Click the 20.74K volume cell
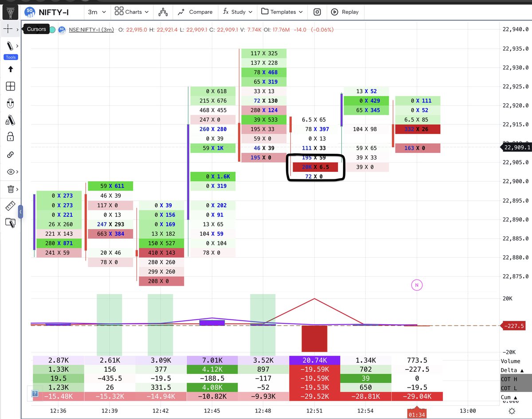The width and height of the screenshot is (532, 419). pos(314,361)
